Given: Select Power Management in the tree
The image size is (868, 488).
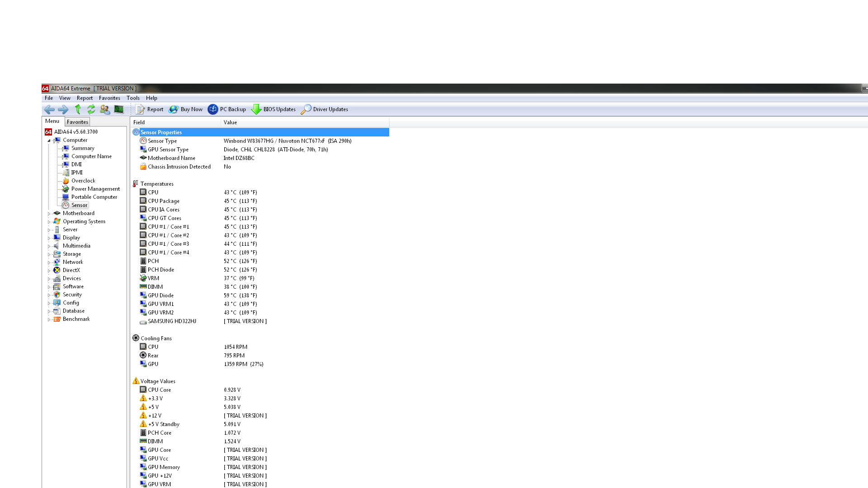Looking at the screenshot, I should 91,189.
